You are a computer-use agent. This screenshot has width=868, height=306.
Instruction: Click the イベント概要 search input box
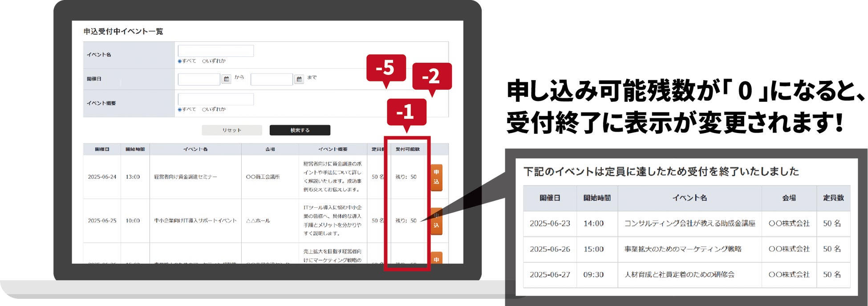(216, 99)
